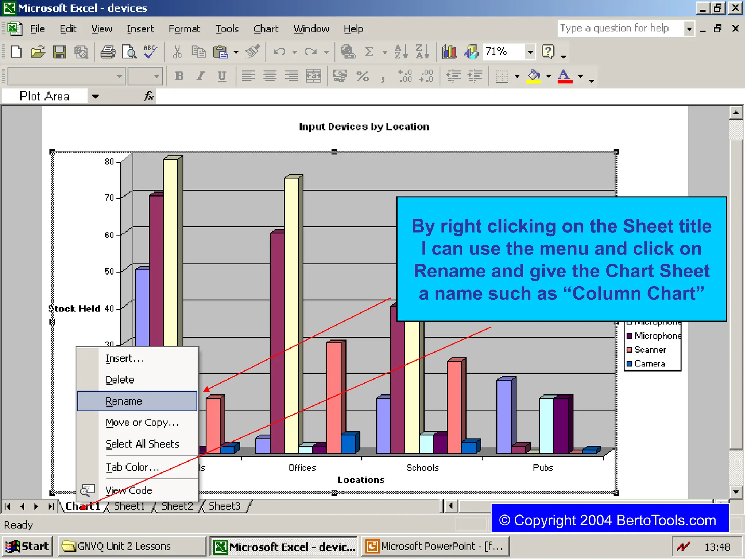Choose Insert... in context menu
Screen dimensions: 747x560
pos(137,359)
